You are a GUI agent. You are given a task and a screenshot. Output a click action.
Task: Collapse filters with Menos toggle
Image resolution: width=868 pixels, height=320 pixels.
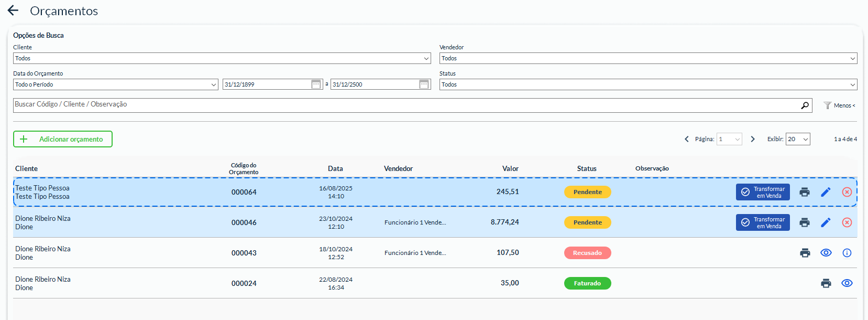click(x=840, y=105)
